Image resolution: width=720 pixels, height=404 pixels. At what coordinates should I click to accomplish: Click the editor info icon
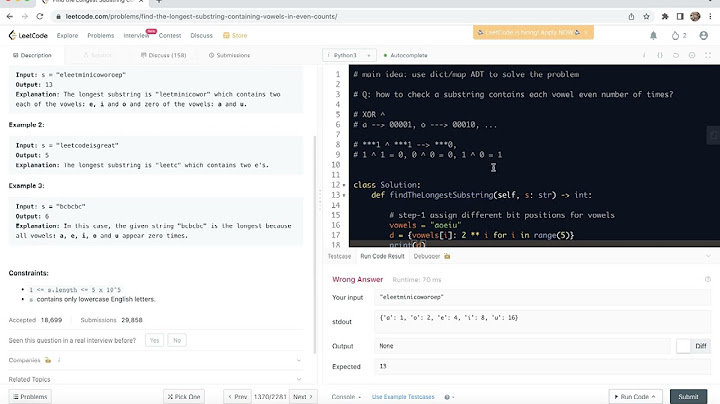(644, 55)
